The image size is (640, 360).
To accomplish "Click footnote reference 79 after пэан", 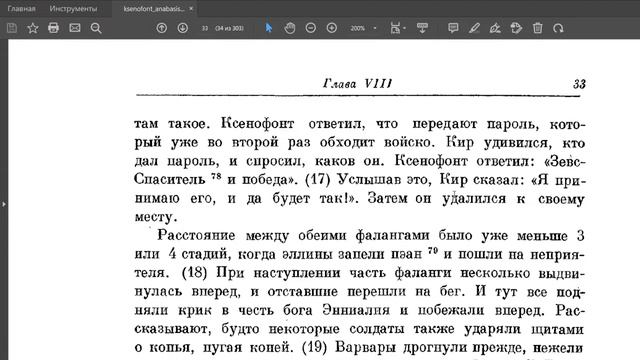I will [x=433, y=250].
